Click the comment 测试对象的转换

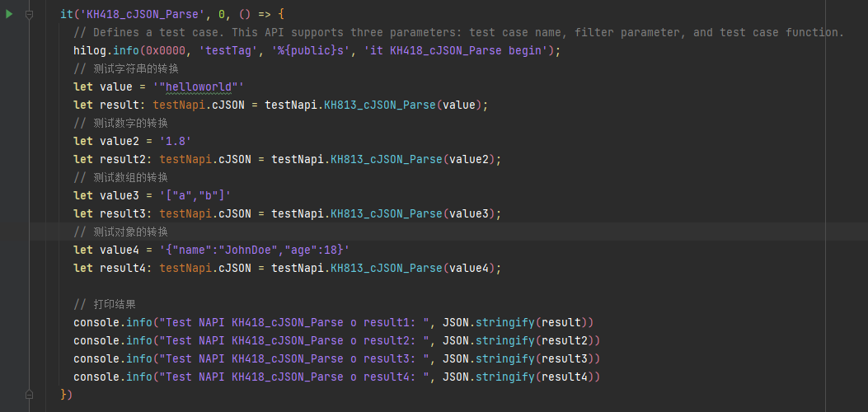120,232
